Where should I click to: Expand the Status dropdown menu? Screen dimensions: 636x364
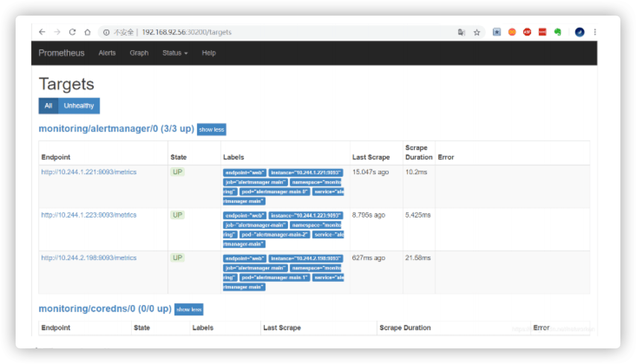pyautogui.click(x=175, y=53)
